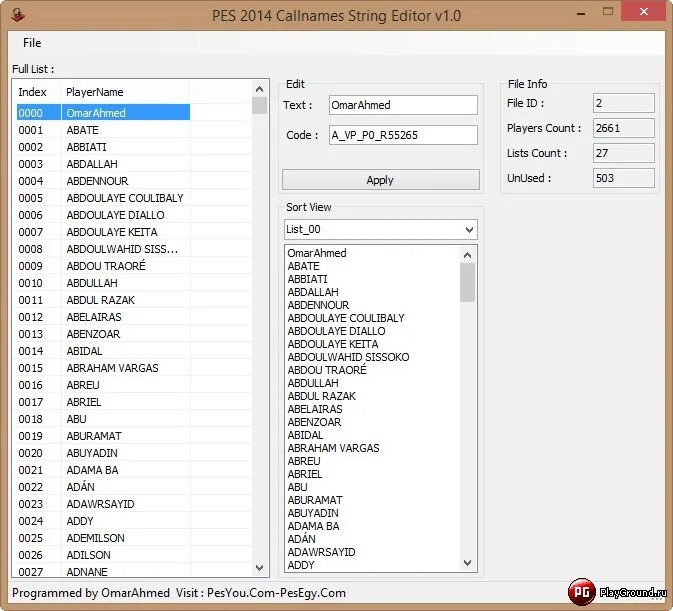Click the UnUsed value 503
The image size is (673, 611).
[x=624, y=178]
